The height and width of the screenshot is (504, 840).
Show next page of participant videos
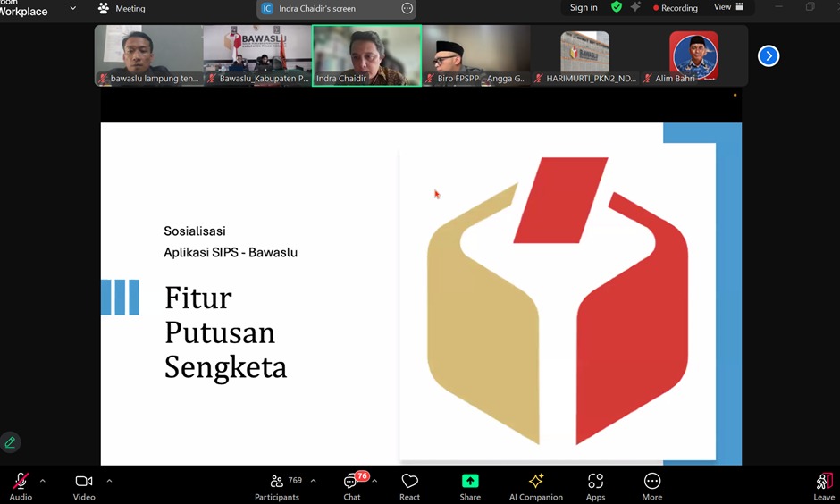[x=769, y=55]
